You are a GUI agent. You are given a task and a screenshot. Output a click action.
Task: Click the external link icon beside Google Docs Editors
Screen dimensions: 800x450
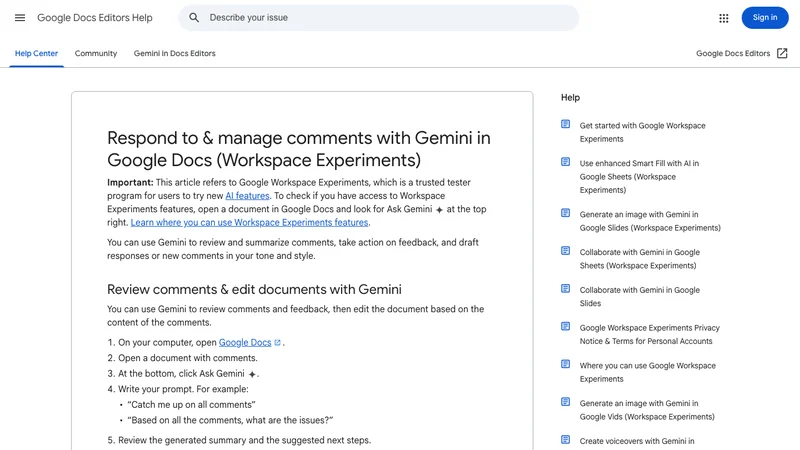pyautogui.click(x=782, y=53)
